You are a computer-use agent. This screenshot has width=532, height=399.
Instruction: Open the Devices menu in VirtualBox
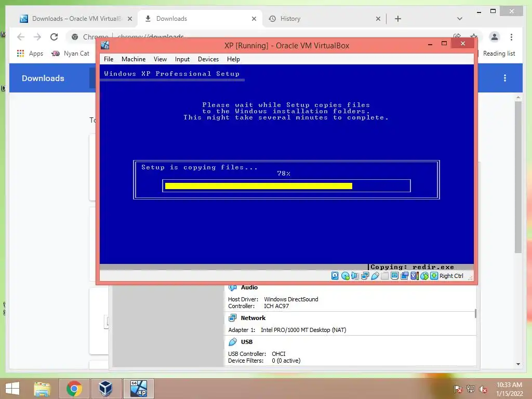pyautogui.click(x=208, y=59)
